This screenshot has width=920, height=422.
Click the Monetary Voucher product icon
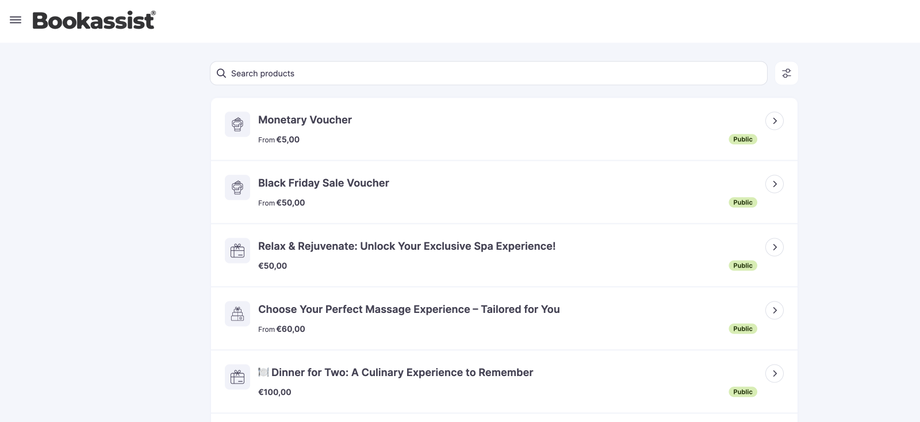pyautogui.click(x=237, y=125)
